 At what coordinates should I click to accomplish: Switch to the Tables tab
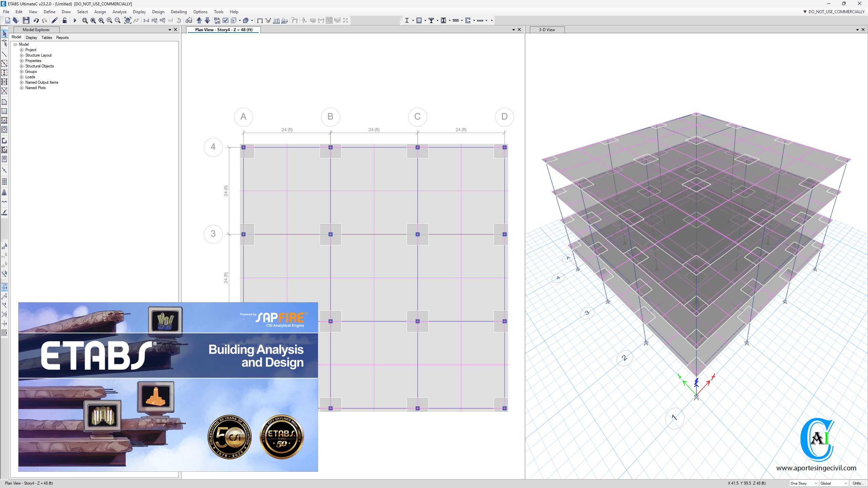pyautogui.click(x=47, y=38)
